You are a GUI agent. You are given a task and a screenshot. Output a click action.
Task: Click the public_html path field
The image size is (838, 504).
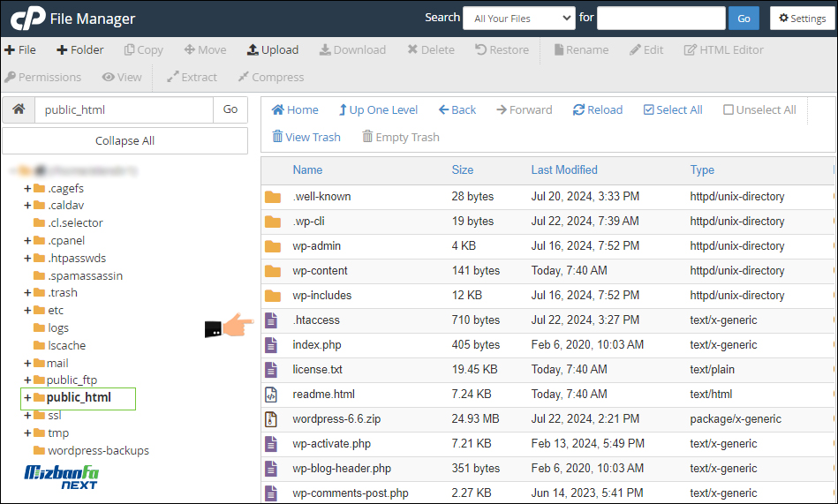click(124, 109)
